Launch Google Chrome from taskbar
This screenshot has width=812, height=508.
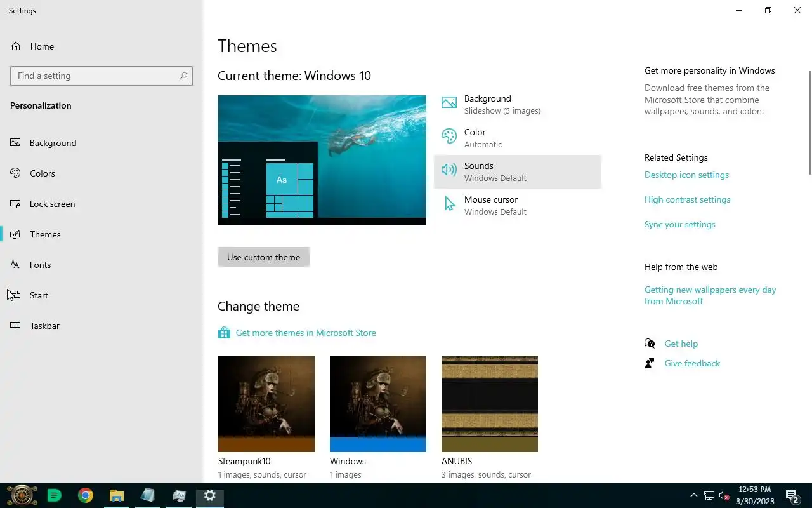click(x=86, y=495)
